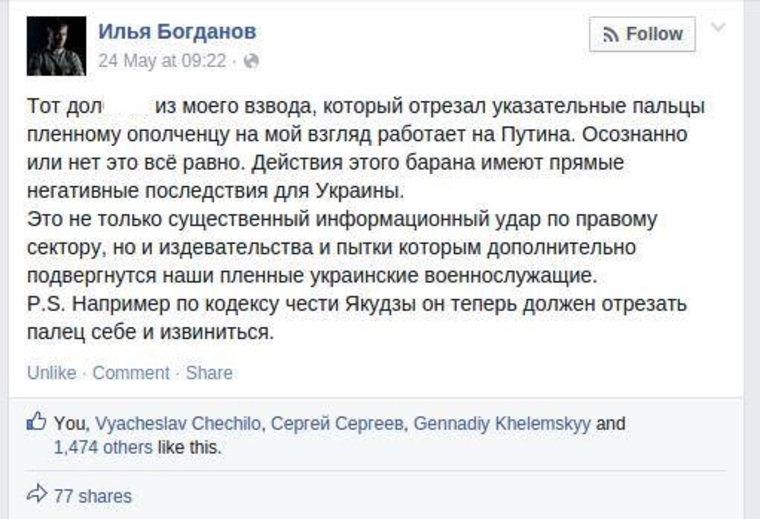Click the post text starting 'Тот дол'
Viewport: 760px width, 519px height.
366,148
